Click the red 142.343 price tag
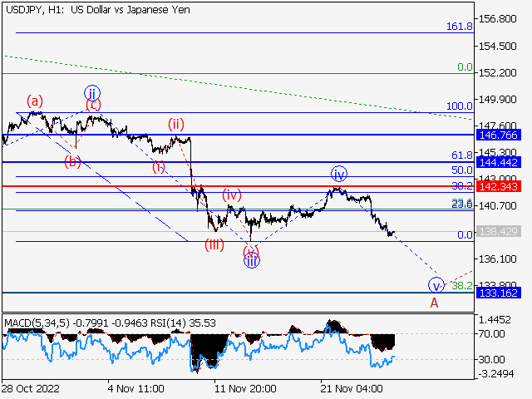The width and height of the screenshot is (532, 399). [x=498, y=186]
